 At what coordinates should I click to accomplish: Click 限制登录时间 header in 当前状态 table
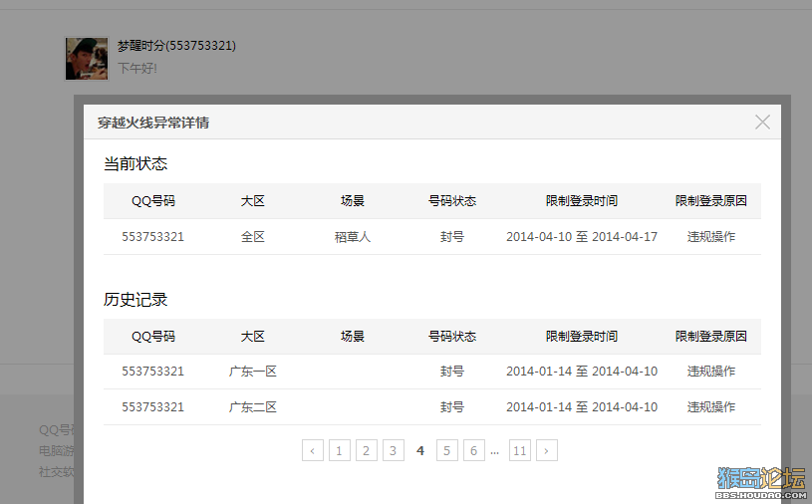click(x=582, y=201)
